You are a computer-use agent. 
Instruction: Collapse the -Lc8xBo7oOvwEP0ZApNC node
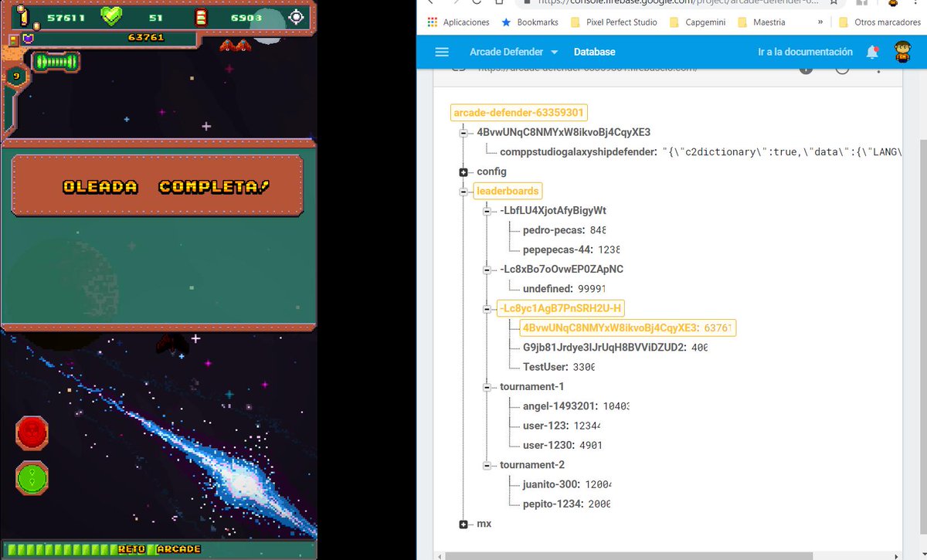tap(487, 270)
